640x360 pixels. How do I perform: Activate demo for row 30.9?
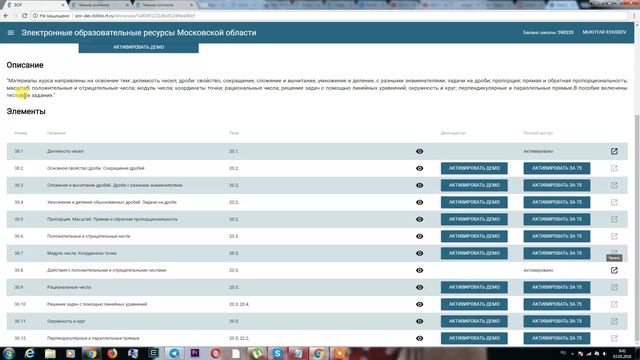(x=474, y=287)
